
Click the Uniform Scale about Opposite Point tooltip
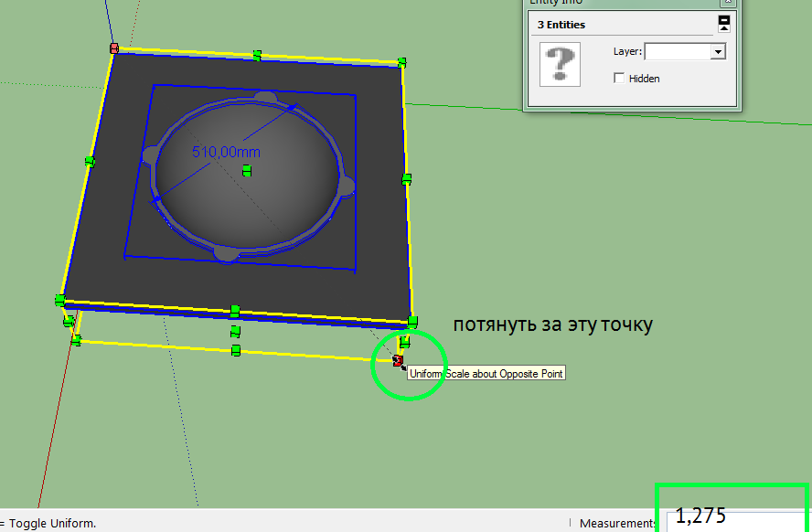[x=486, y=373]
